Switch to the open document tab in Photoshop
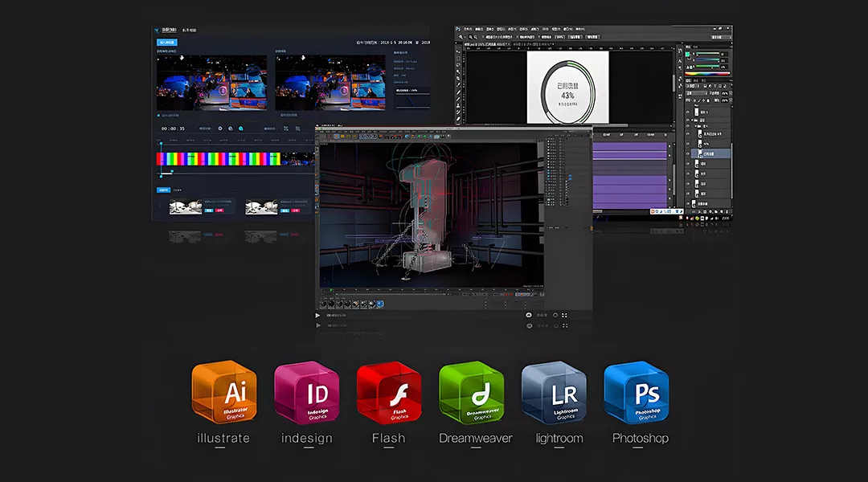 pos(487,44)
